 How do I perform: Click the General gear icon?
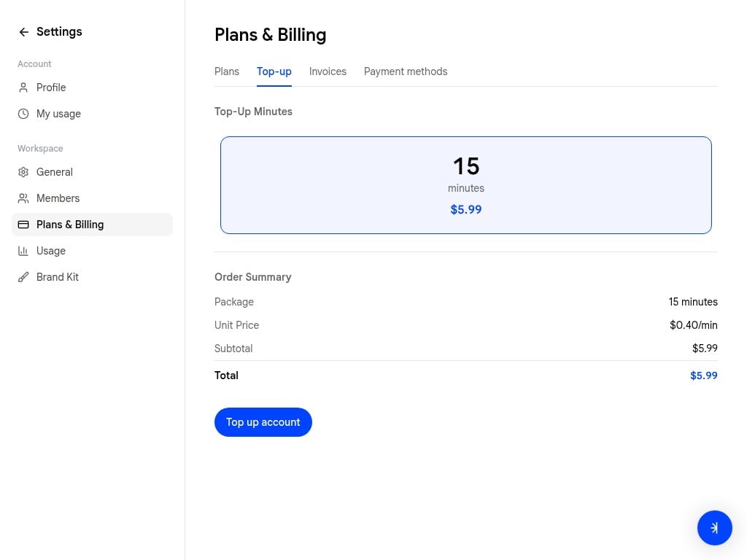(x=23, y=172)
